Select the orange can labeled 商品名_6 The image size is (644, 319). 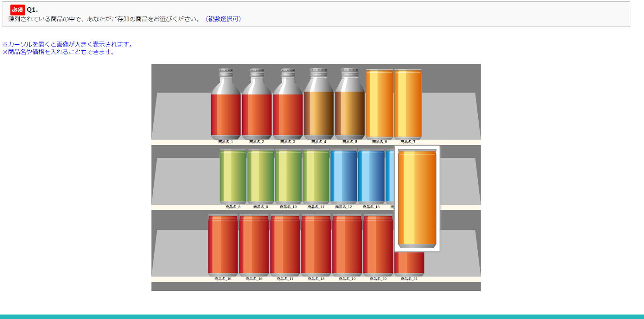379,104
